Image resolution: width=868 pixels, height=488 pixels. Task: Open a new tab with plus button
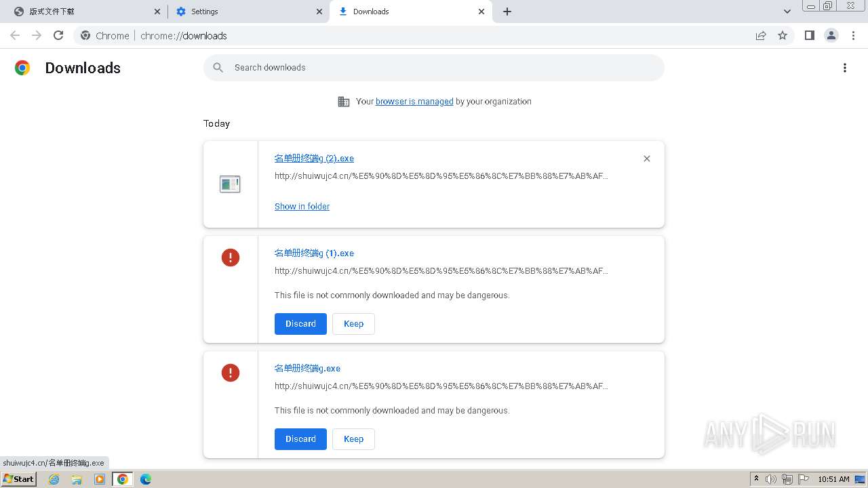click(507, 12)
